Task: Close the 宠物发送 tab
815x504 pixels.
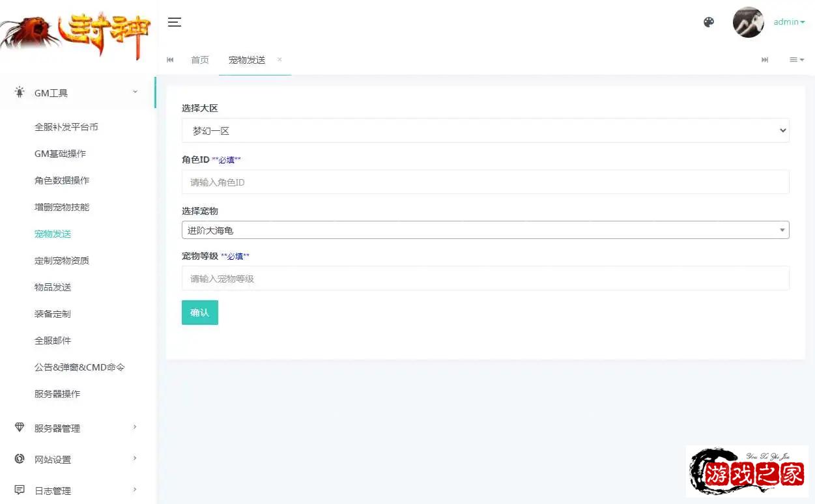Action: 279,59
